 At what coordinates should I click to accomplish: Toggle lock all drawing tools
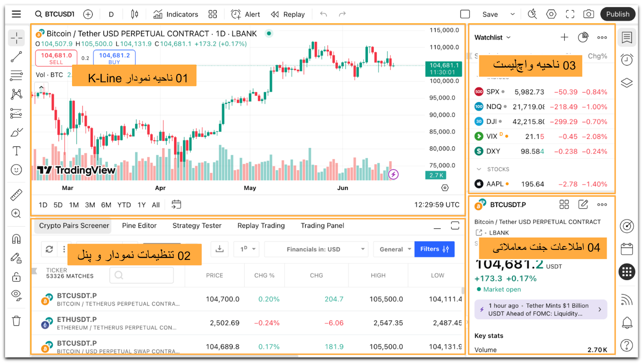[16, 277]
